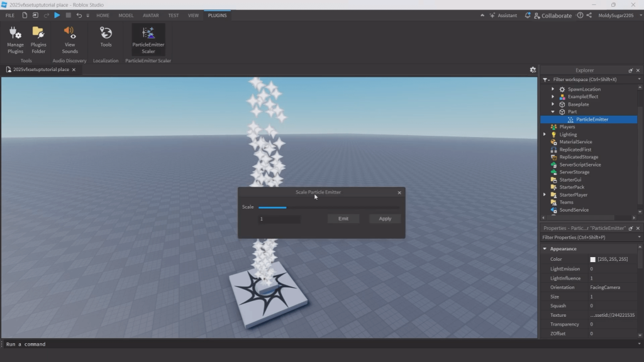Screen dimensions: 644x362
Task: Pop out the Explorer panel
Action: point(630,70)
